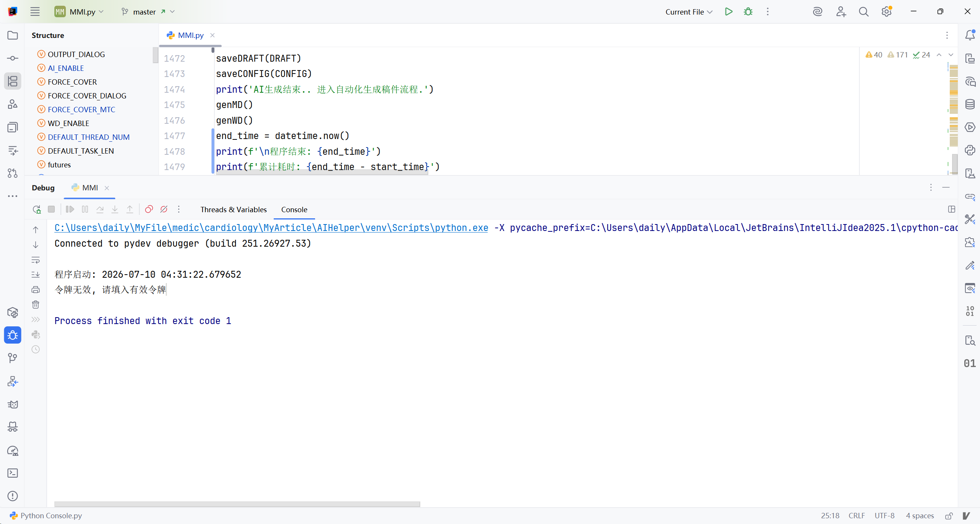The image size is (980, 524).
Task: Expand the master branch dropdown
Action: pos(148,12)
